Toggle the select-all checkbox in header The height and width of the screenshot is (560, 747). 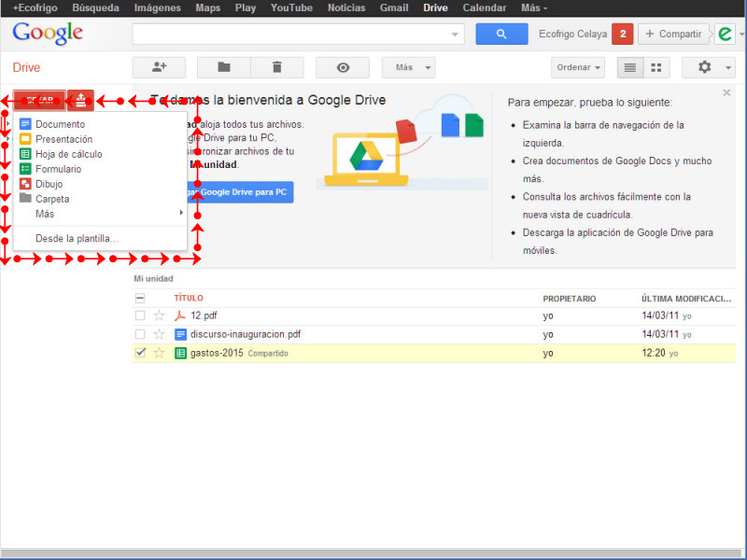point(140,298)
